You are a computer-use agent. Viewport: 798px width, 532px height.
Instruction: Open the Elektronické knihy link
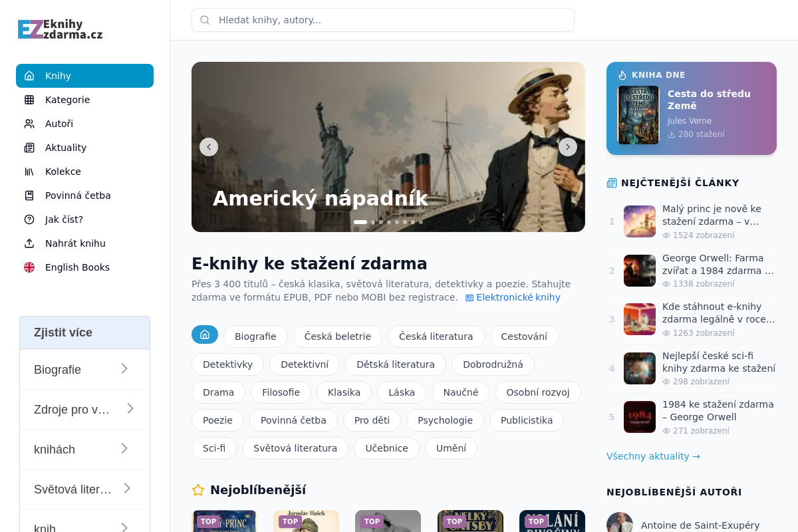coord(513,297)
